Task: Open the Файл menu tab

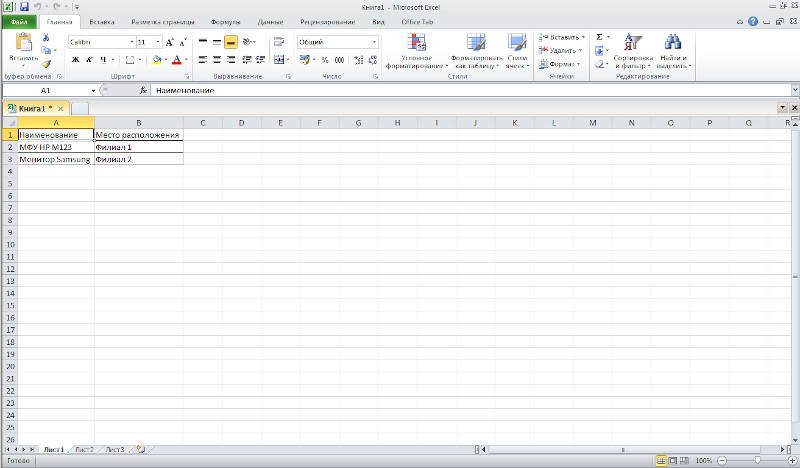Action: 19,22
